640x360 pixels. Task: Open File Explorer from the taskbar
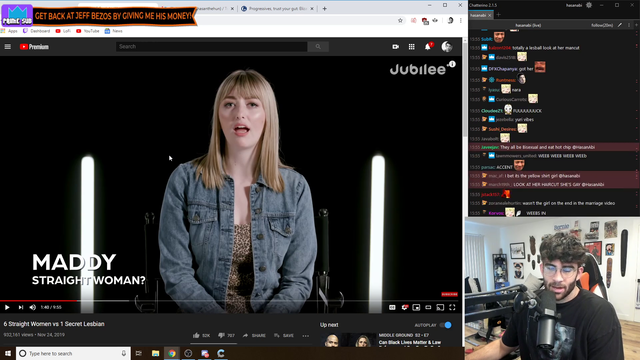tap(156, 353)
